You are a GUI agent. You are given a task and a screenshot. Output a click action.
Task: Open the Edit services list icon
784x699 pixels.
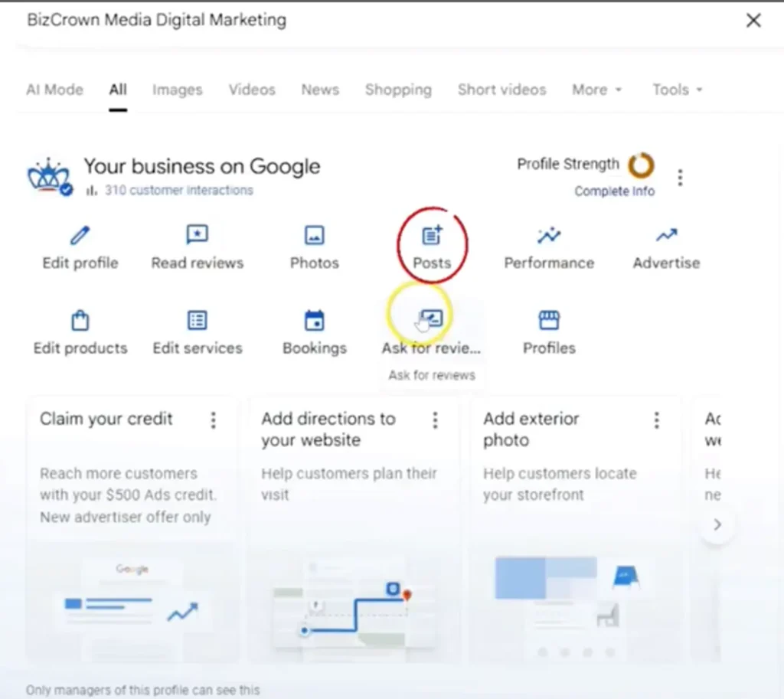pos(197,320)
